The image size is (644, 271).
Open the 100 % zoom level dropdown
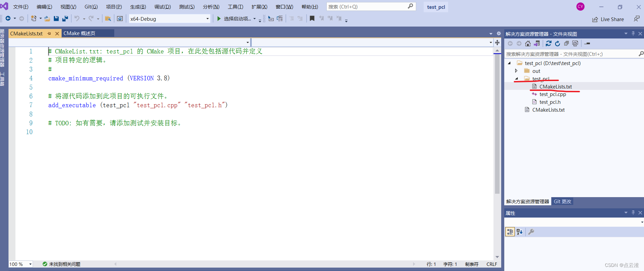[30, 264]
